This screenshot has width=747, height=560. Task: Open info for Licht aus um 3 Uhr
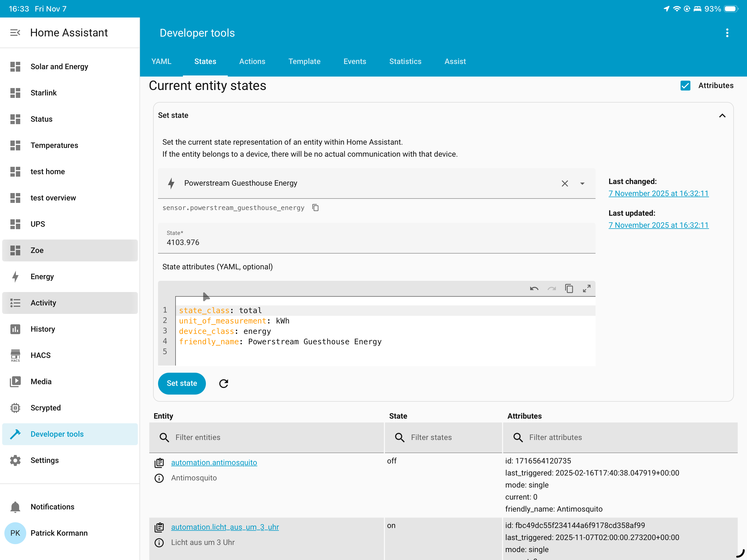click(159, 542)
